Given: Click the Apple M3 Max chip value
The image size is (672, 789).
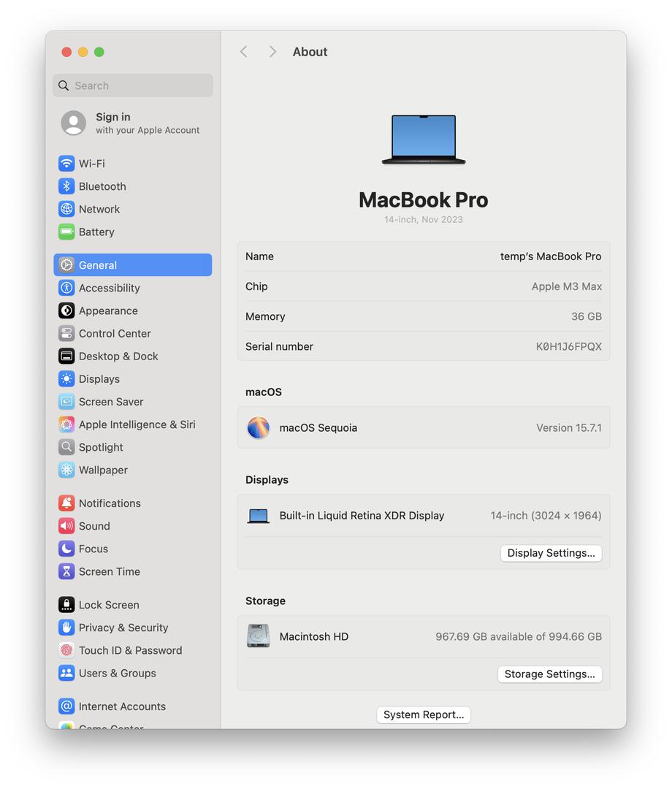Looking at the screenshot, I should 567,286.
